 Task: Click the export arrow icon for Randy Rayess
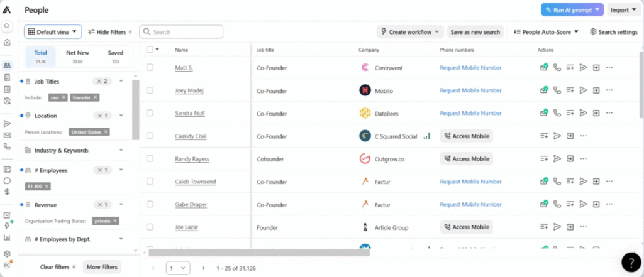(x=570, y=158)
